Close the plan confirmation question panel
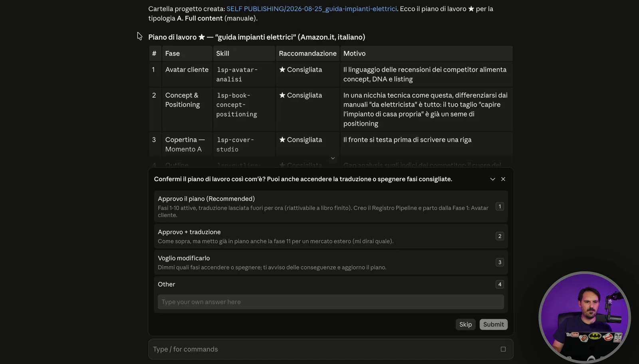 point(503,179)
